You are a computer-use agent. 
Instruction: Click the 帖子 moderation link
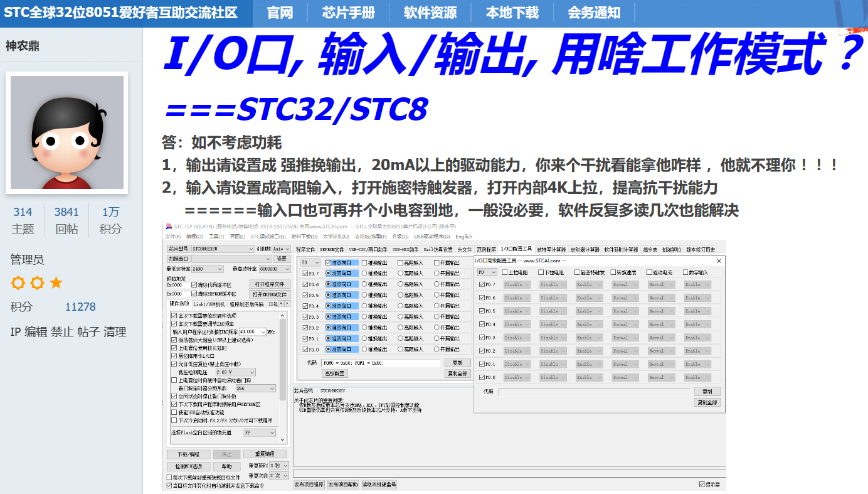click(x=88, y=332)
